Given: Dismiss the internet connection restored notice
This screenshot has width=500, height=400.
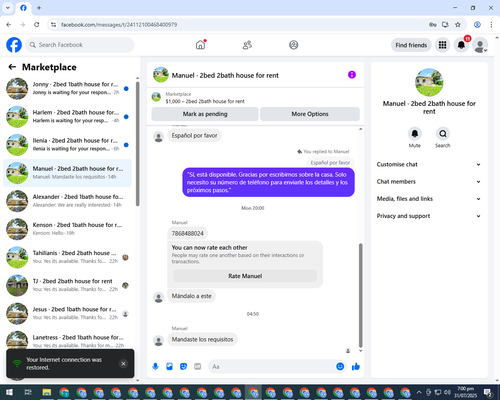Looking at the screenshot, I should [123, 364].
